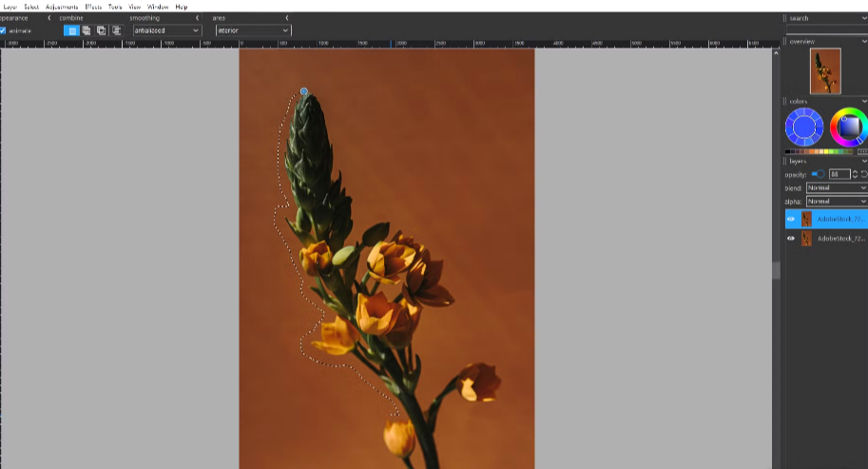Click the top AdobeStock layer thumbnail
The height and width of the screenshot is (469, 868).
click(x=806, y=219)
